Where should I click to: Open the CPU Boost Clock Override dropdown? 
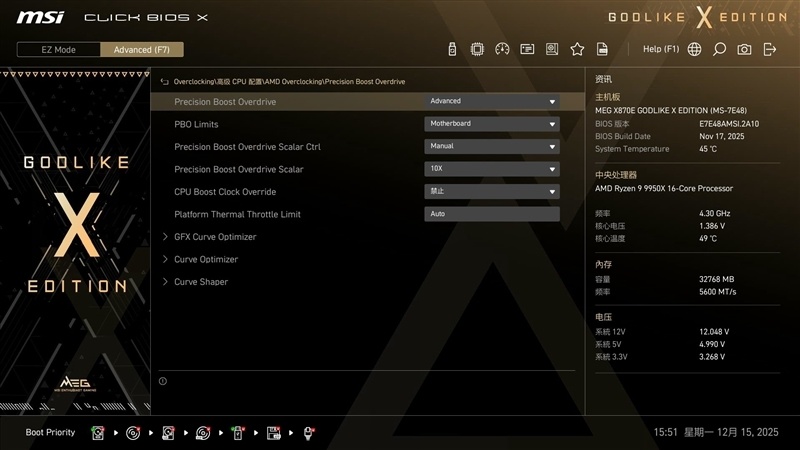(492, 191)
